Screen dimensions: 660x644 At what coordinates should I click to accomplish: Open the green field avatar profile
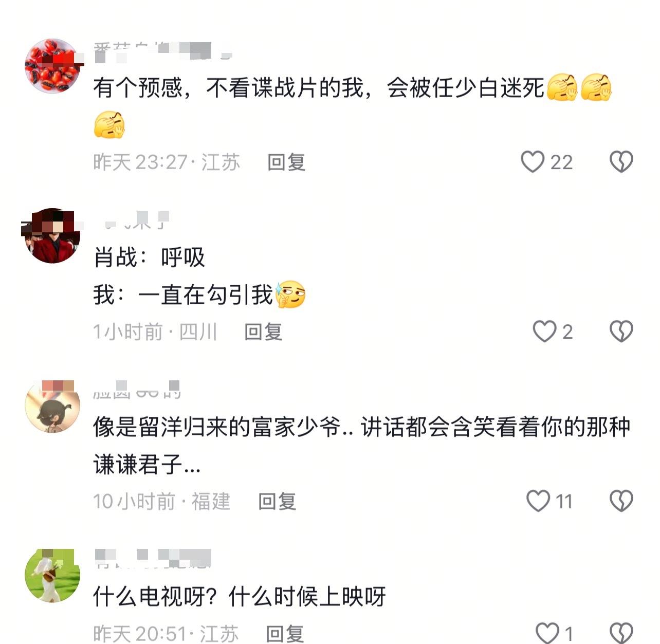click(x=52, y=575)
